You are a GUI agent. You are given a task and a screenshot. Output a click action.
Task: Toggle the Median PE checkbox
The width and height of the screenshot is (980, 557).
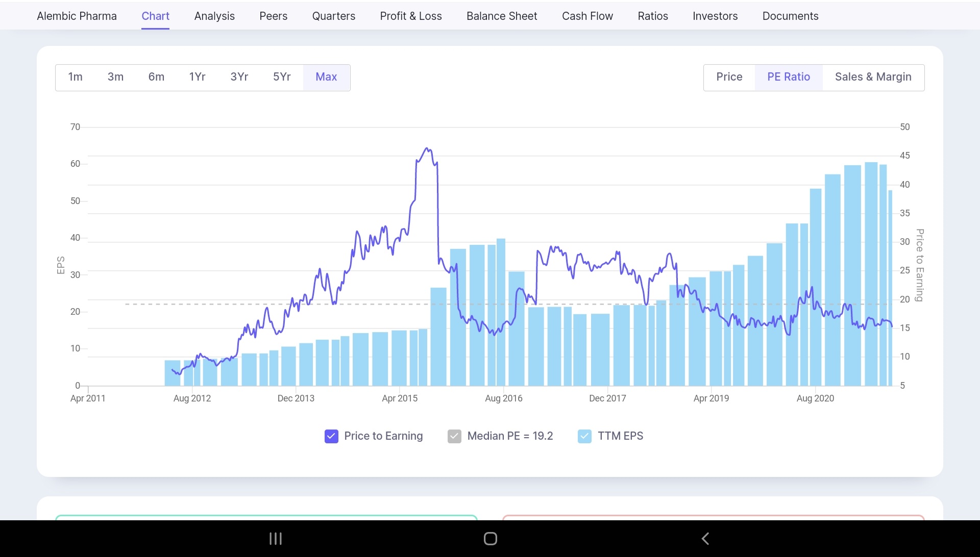[454, 436]
